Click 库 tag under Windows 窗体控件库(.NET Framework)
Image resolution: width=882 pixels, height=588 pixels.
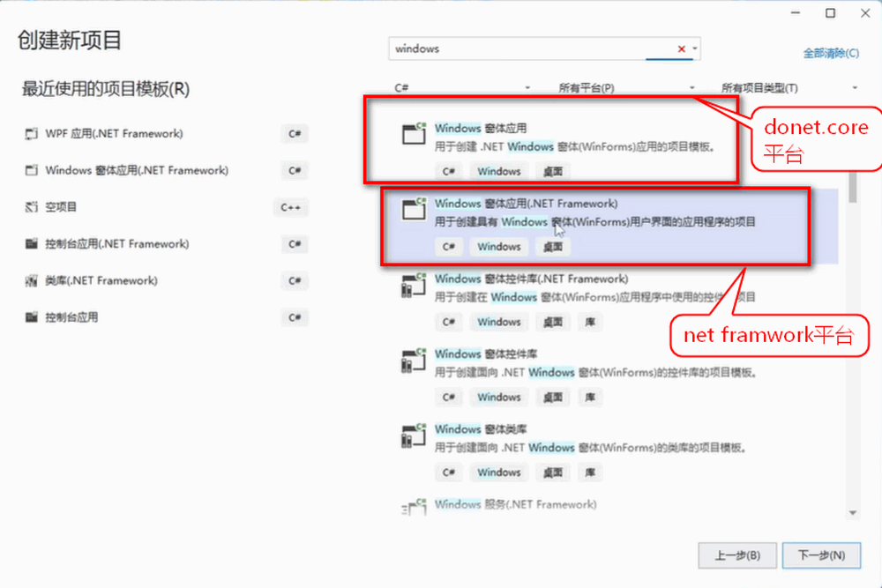point(590,322)
